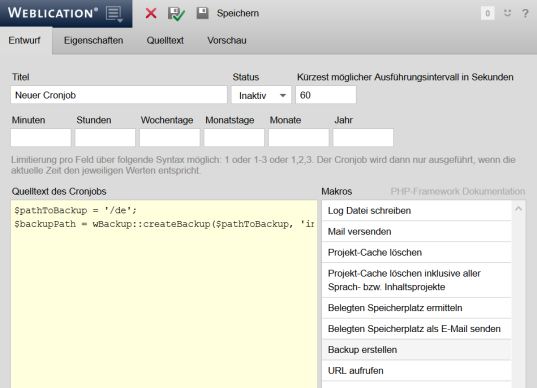Insert macro Log Datei schreiben
Image resolution: width=537 pixels, height=388 pixels.
click(x=416, y=211)
